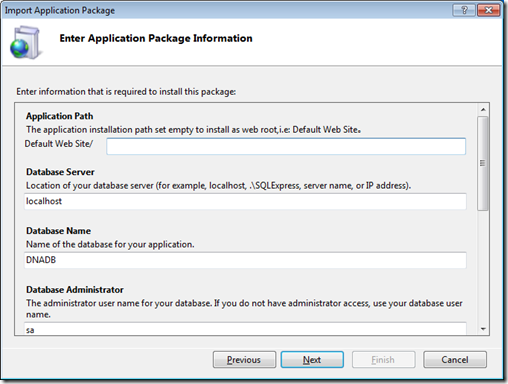
Task: Click the Database Administrator field with sa
Action: tap(245, 329)
